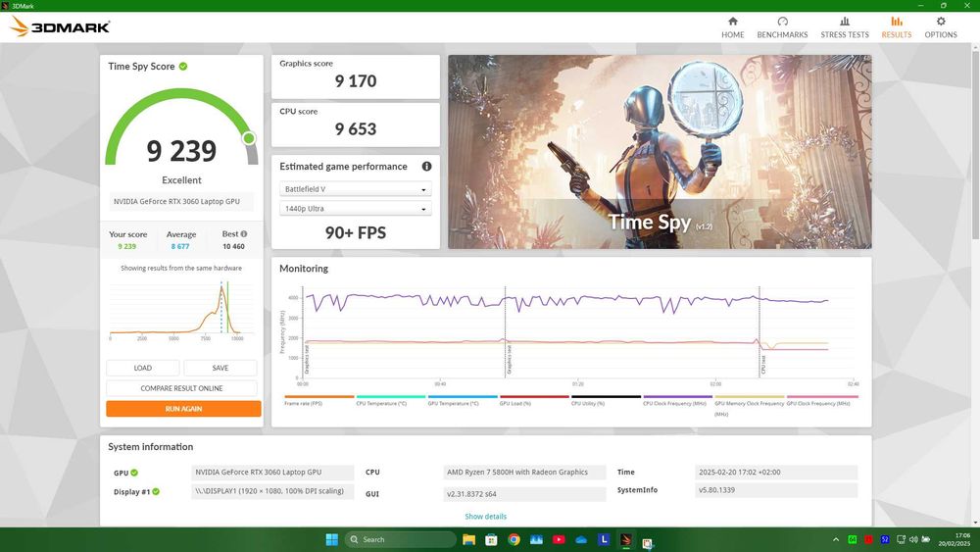Open OneDrive cloud icon on the taskbar
The image size is (980, 552).
click(581, 539)
